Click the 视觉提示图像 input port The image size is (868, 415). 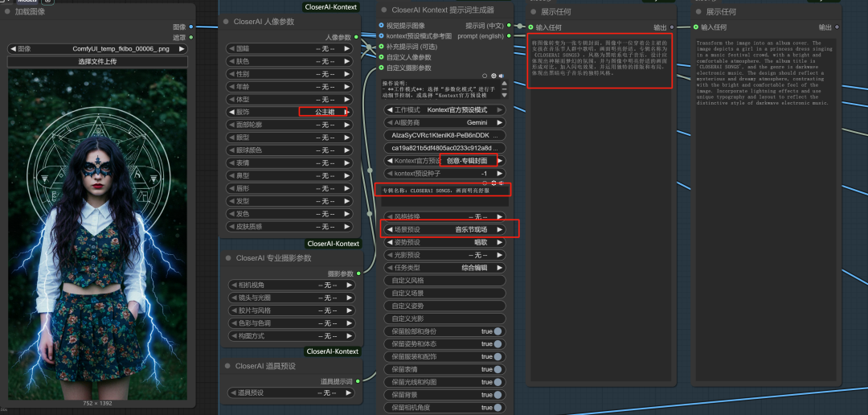(x=381, y=26)
